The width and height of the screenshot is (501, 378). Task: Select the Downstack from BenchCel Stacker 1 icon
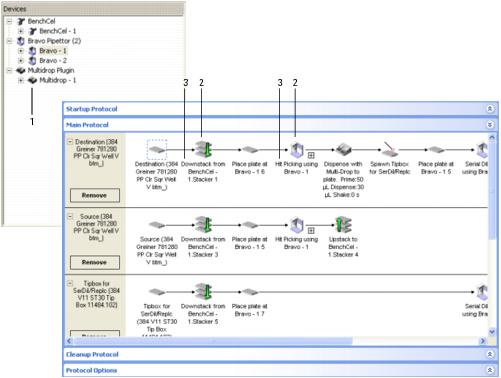[203, 149]
